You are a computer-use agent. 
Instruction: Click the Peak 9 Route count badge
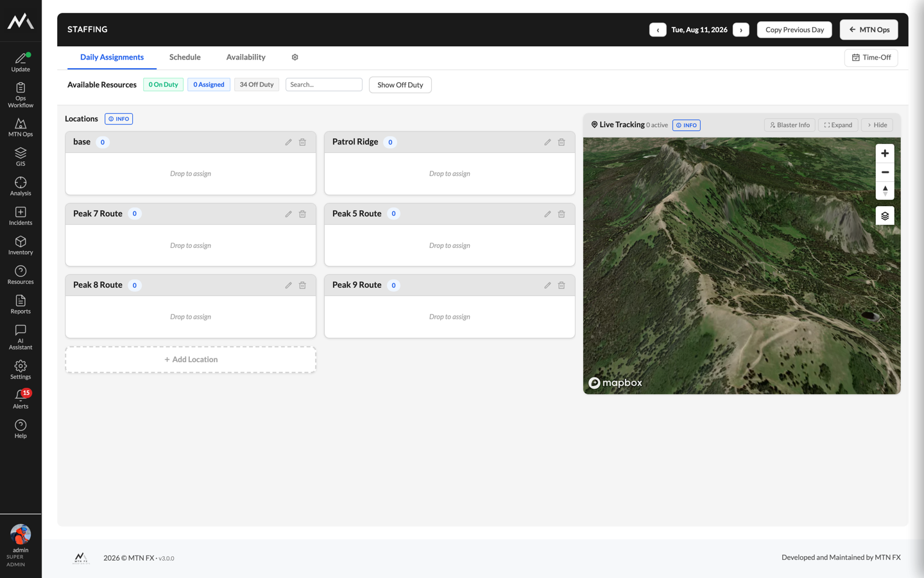pos(394,285)
